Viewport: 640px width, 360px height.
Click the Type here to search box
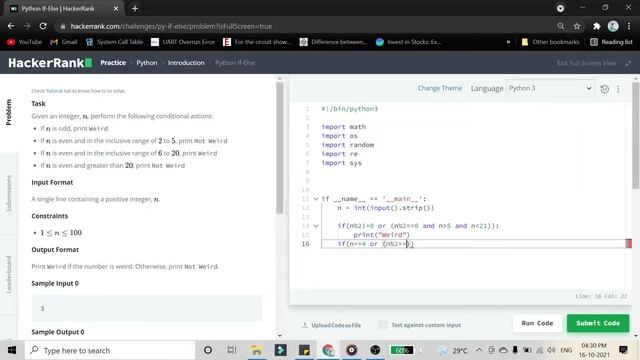point(110,350)
